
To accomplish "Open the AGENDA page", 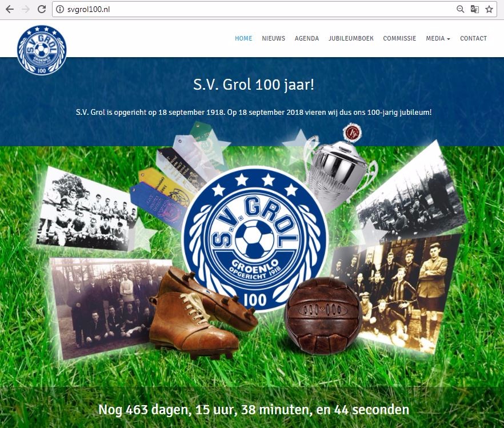I will [x=307, y=38].
